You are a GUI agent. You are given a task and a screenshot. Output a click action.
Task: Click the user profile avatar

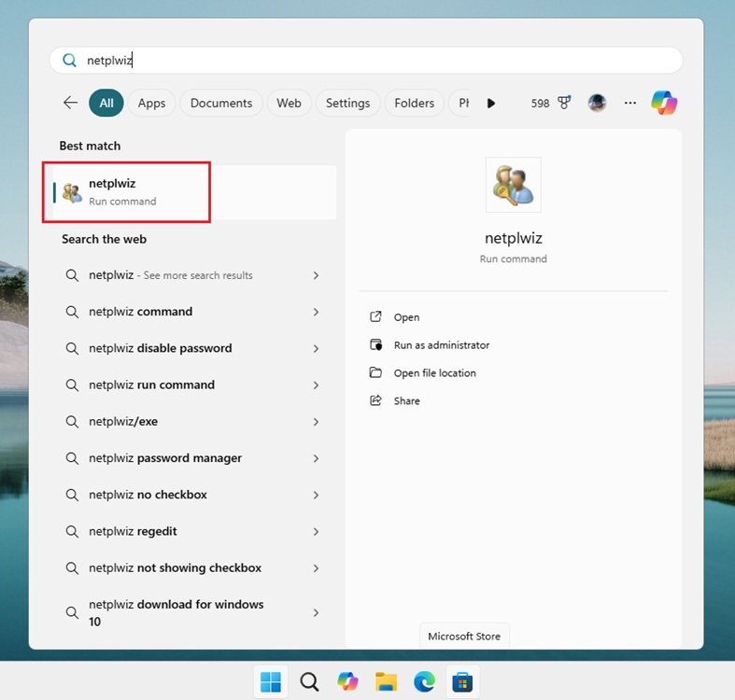[x=597, y=103]
